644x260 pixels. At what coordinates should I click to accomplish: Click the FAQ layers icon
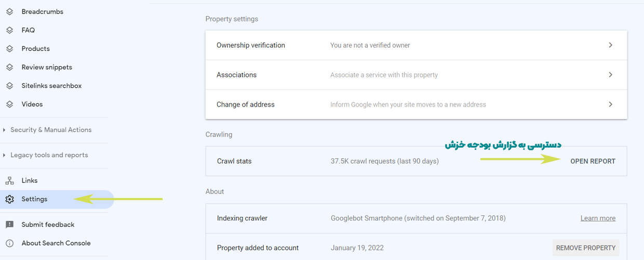[9, 30]
